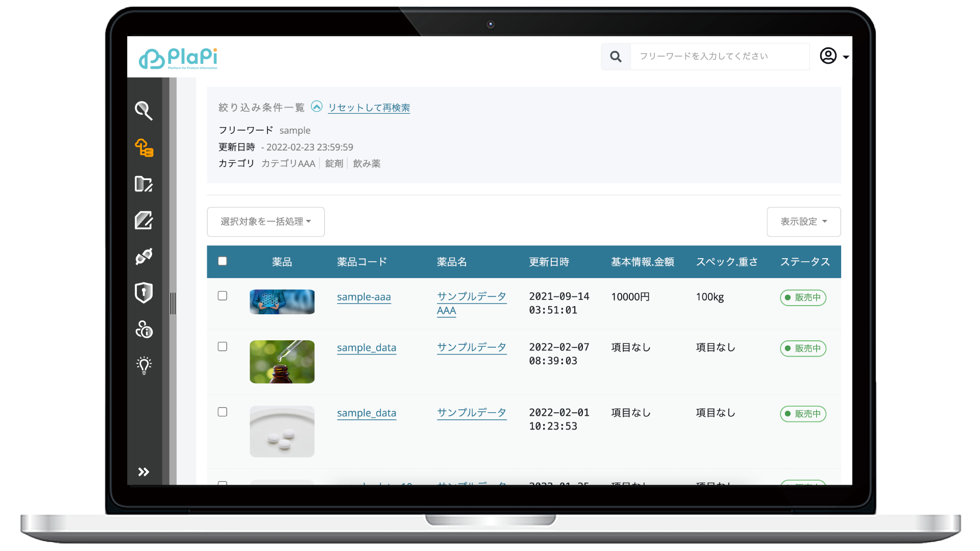Check the 2022-02-01 sample_data row checkbox
The width and height of the screenshot is (980, 551).
pyautogui.click(x=222, y=412)
